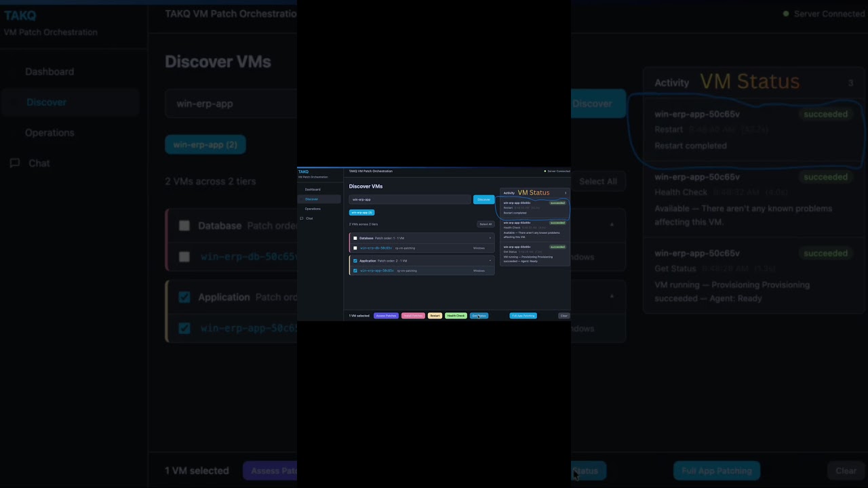Click the yellow Restart button

[x=435, y=316]
